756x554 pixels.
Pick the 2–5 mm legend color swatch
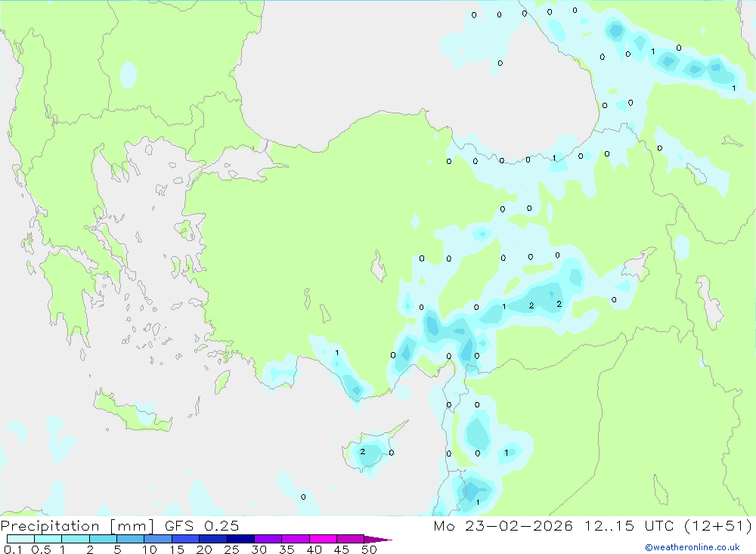[x=103, y=539]
